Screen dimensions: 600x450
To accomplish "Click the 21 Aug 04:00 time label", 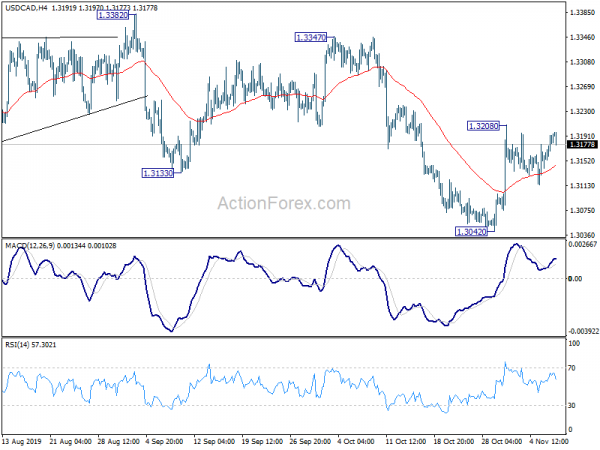I will pos(70,442).
